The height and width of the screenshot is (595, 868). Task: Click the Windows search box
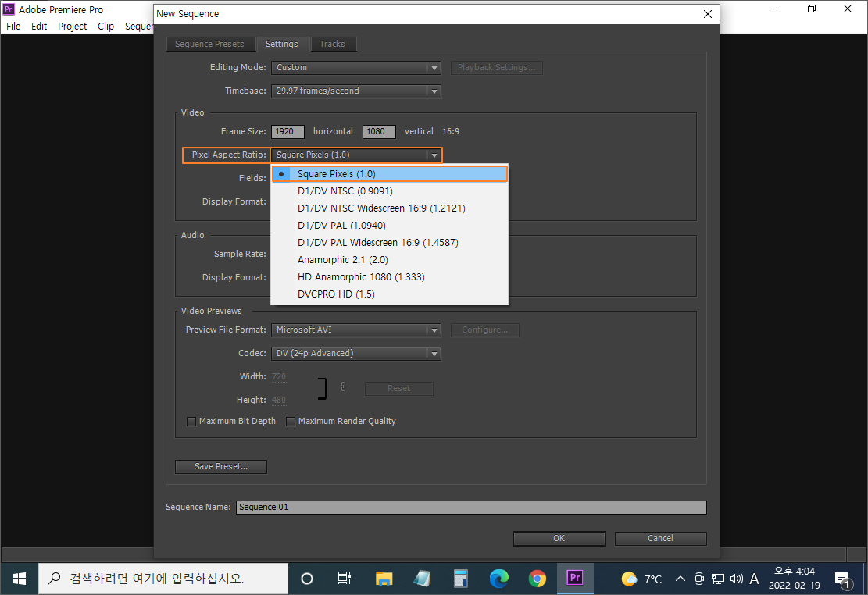pyautogui.click(x=163, y=579)
